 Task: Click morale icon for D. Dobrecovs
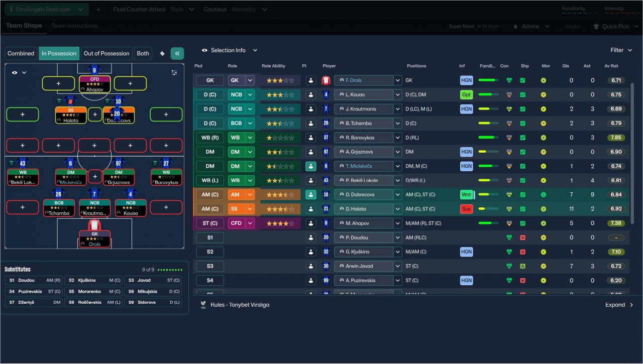point(544,195)
